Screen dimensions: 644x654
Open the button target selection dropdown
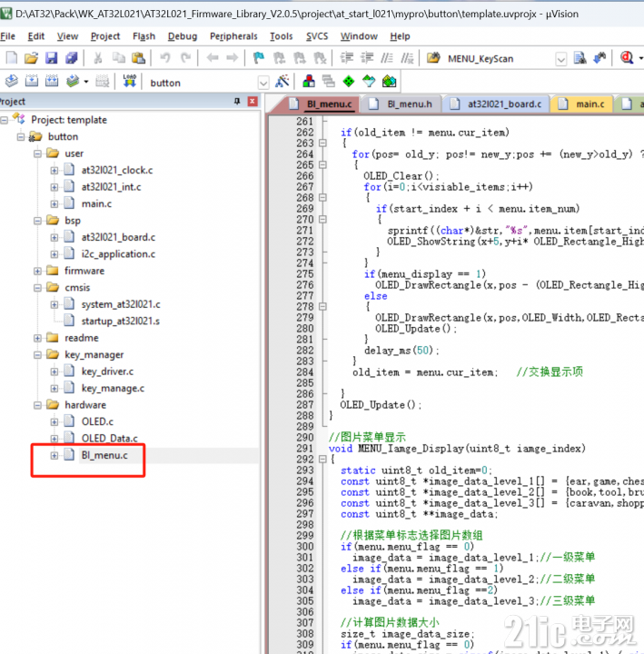[263, 83]
